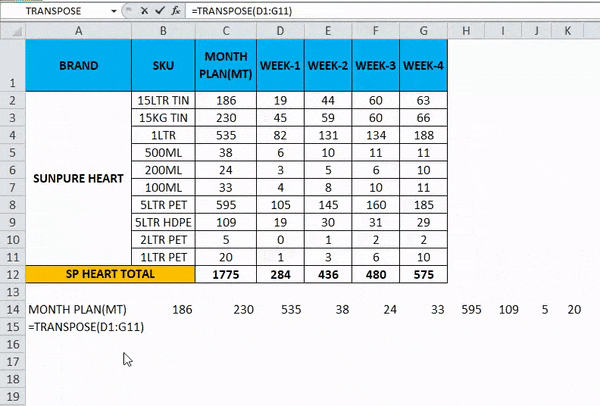Click the WEEK-4 header cell

point(423,65)
